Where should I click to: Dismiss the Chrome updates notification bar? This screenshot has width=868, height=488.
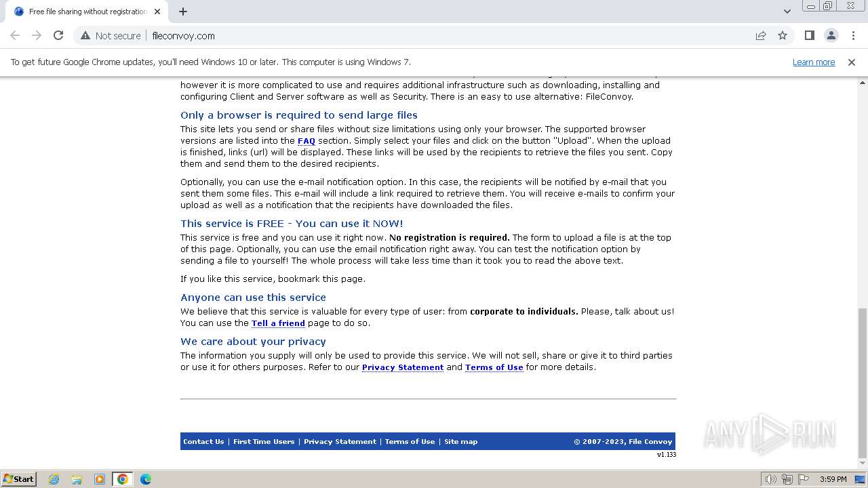click(x=852, y=62)
